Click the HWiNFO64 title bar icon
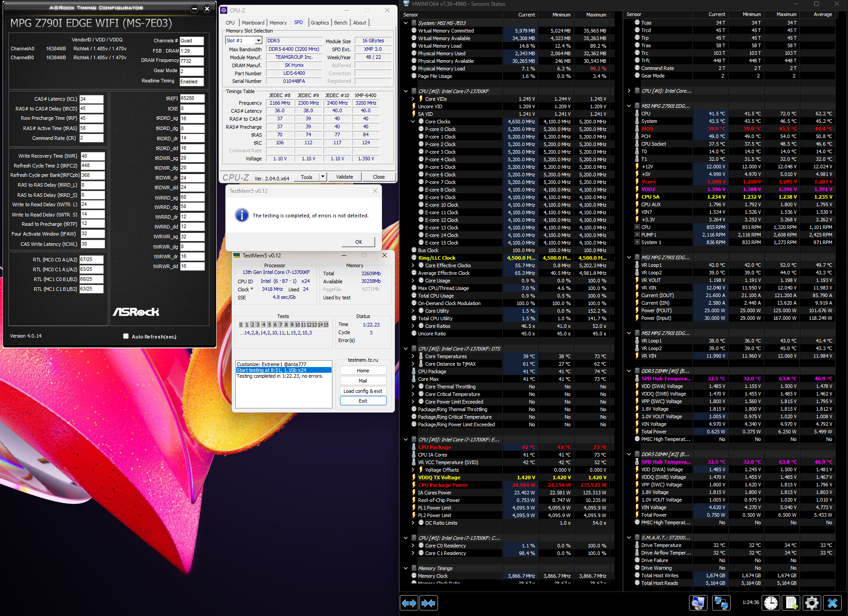 406,4
